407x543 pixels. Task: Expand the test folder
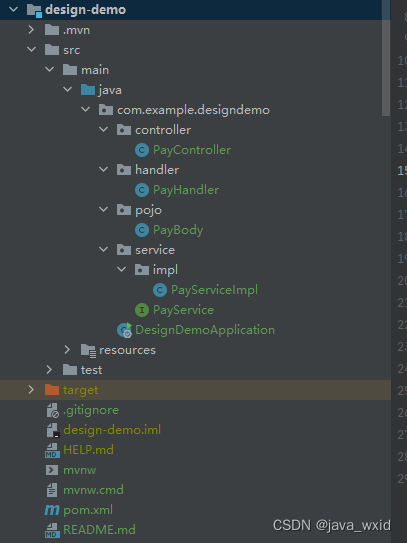click(49, 370)
